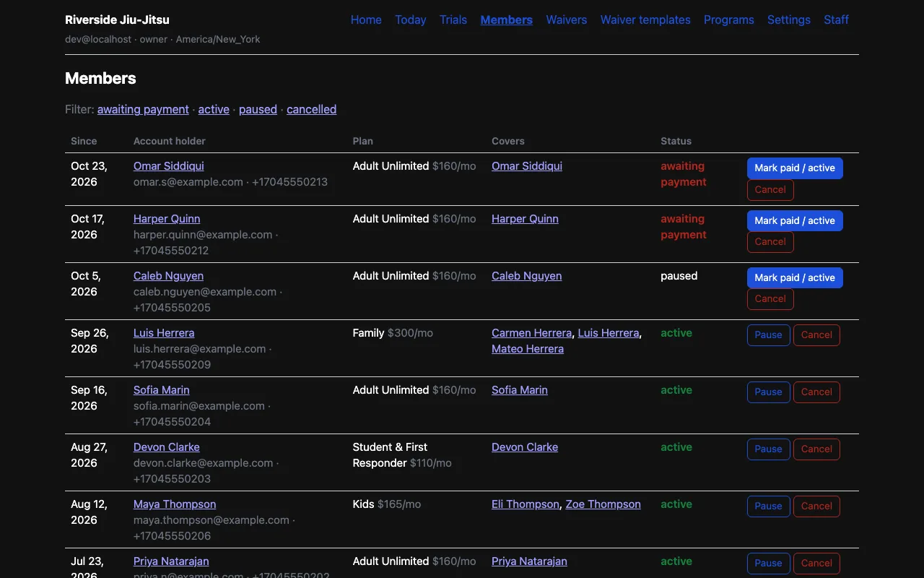The image size is (924, 578).
Task: Pause Devon Clarke's membership
Action: click(769, 449)
